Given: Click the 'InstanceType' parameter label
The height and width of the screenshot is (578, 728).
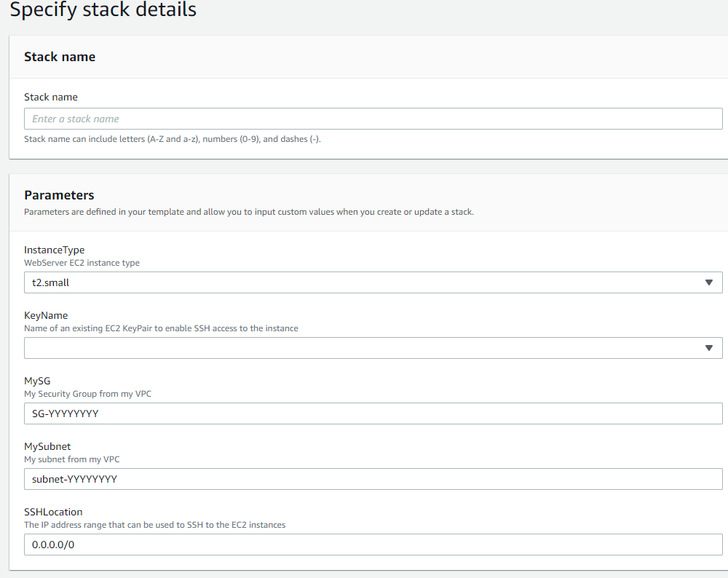Looking at the screenshot, I should (55, 250).
